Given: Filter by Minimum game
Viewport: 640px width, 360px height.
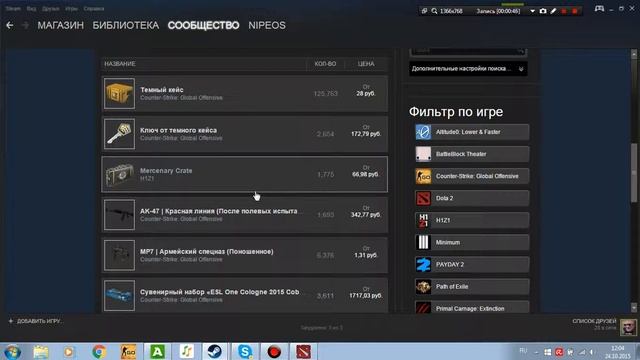Looking at the screenshot, I should (472, 242).
